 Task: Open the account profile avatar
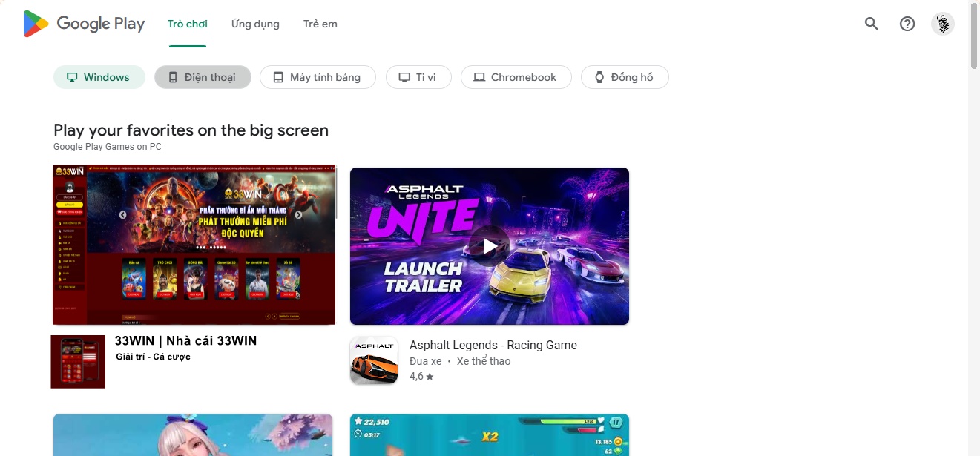click(943, 24)
